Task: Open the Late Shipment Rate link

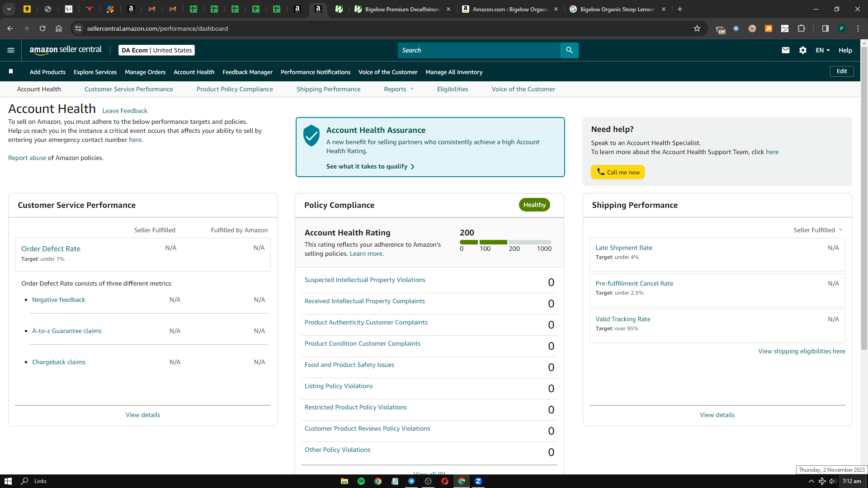Action: pos(624,248)
